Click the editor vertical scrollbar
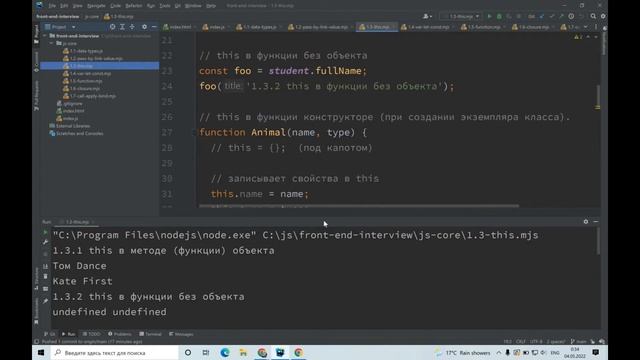The width and height of the screenshot is (640, 360). click(598, 96)
